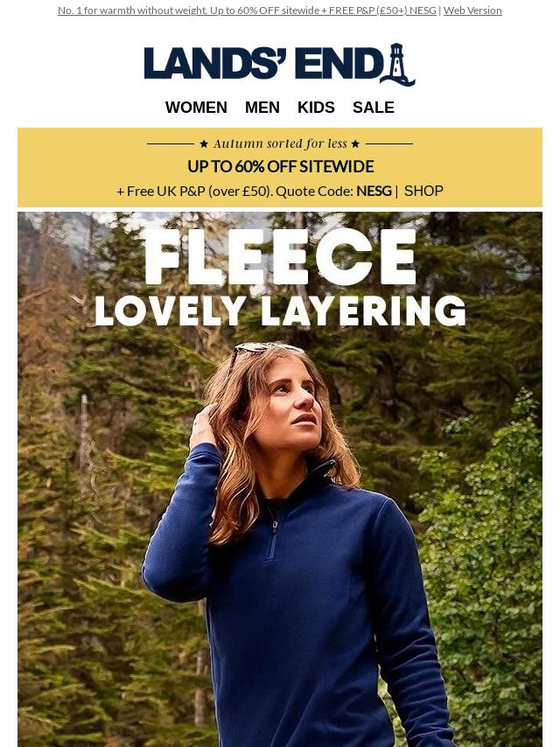Click the FLEECE hero headline
Viewport: 560px width, 747px height.
(x=280, y=256)
